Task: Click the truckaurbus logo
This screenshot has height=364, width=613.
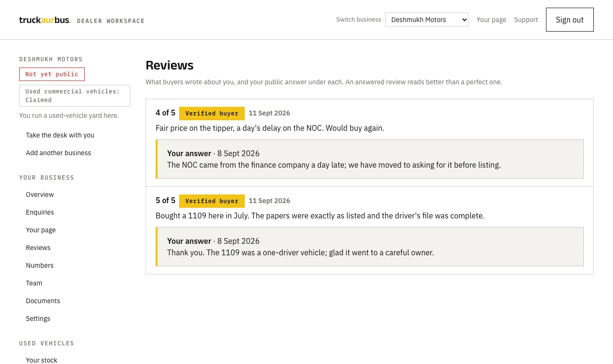Action: [45, 20]
